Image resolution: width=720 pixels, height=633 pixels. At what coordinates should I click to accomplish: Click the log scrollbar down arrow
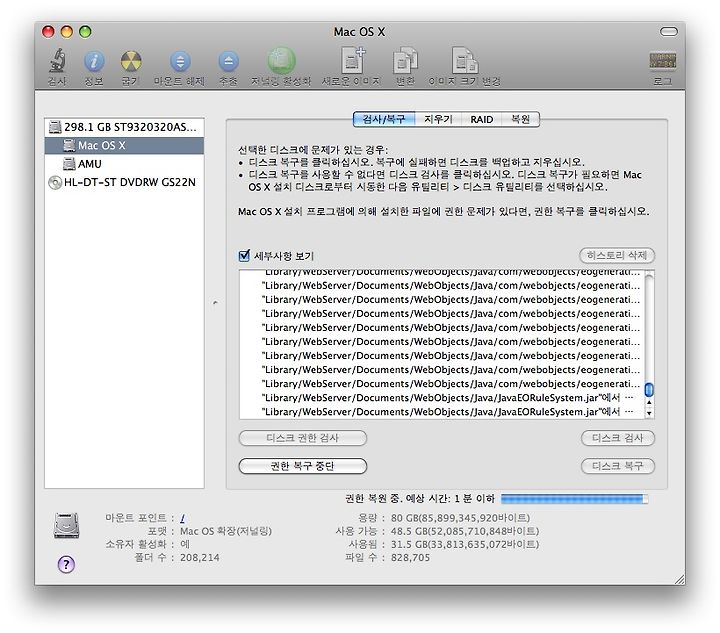click(649, 413)
